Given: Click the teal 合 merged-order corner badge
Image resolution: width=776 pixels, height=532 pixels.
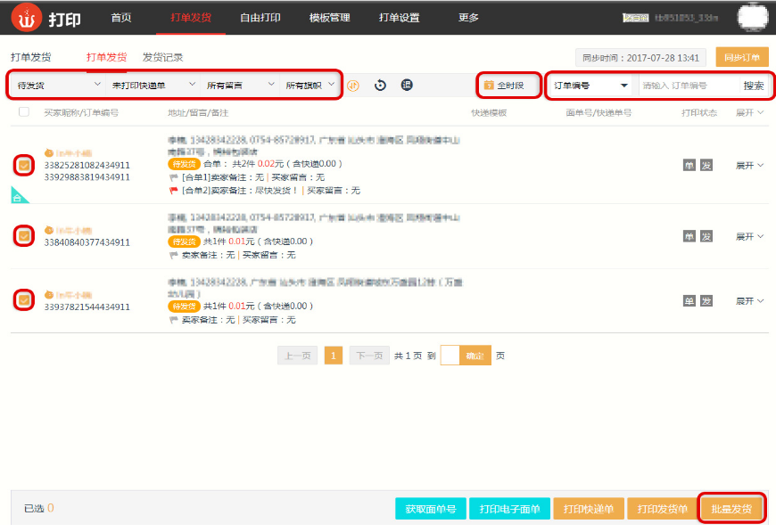Looking at the screenshot, I should [x=18, y=196].
